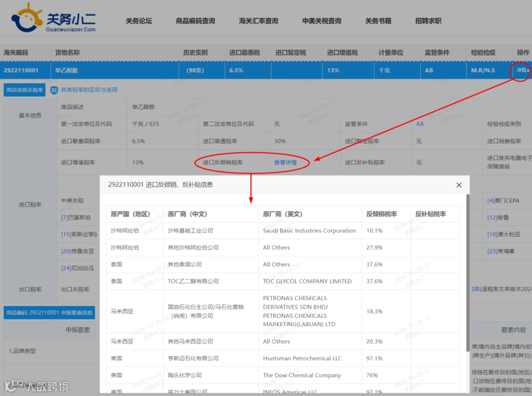
Task: Click the 海关编码 column header
Action: 16,53
